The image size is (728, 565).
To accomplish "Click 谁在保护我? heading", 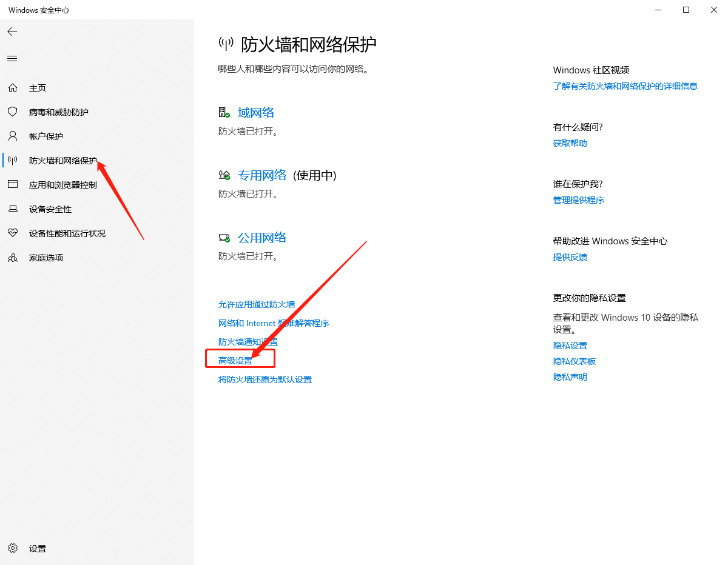I will (x=578, y=184).
